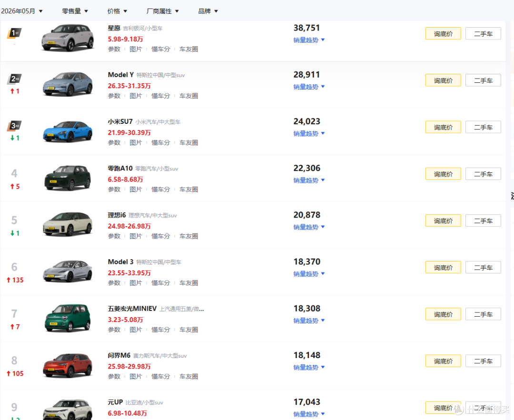Click 询底价 for 五菱宏光MINIEV
This screenshot has width=514, height=420.
pos(443,314)
